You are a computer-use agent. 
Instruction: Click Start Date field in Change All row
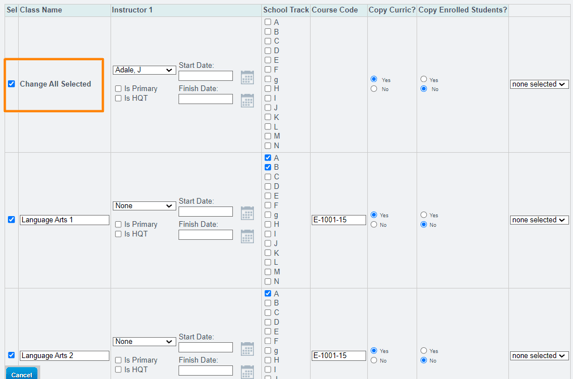point(206,76)
